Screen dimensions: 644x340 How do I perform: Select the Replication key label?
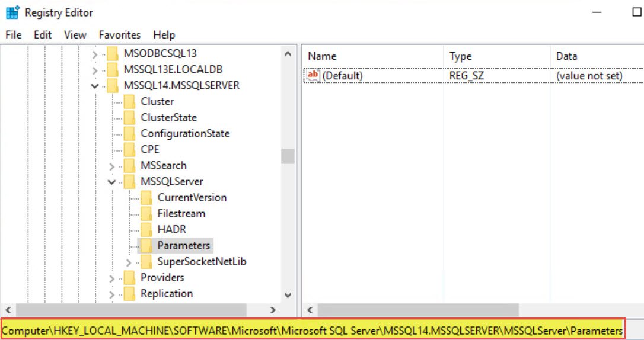click(167, 293)
